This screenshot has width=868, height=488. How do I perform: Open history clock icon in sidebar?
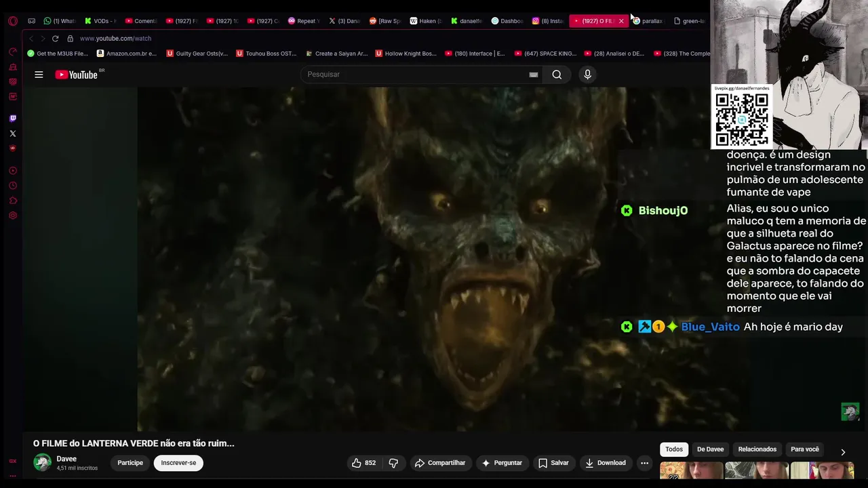click(12, 186)
